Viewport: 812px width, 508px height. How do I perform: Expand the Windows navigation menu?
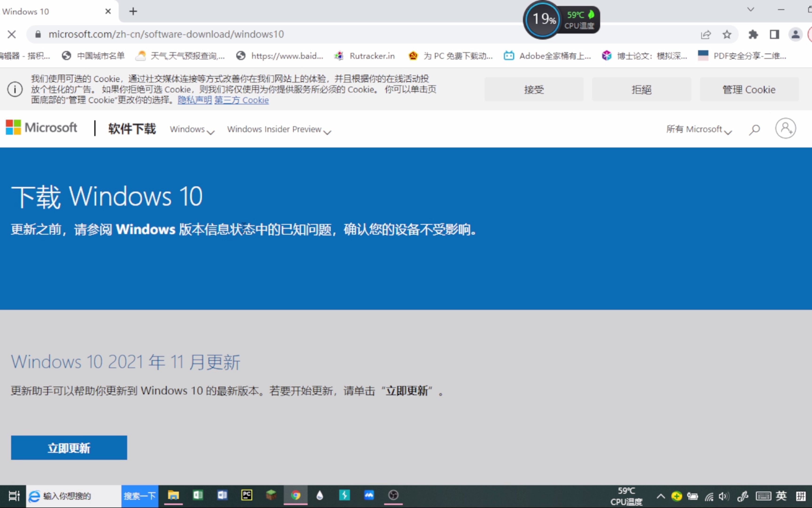click(x=192, y=129)
